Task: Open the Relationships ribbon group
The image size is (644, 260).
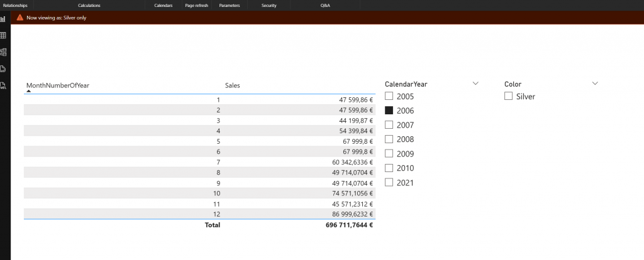Action: [15, 5]
